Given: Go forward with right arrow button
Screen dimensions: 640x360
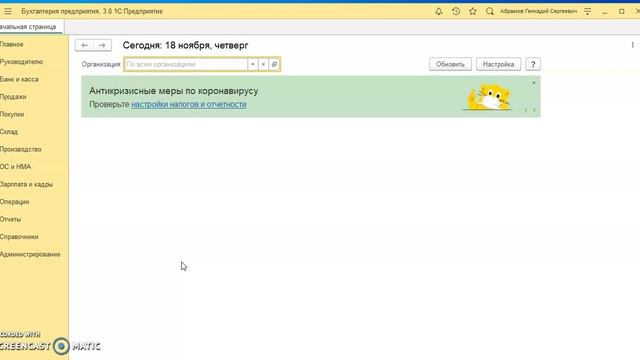Looking at the screenshot, I should [102, 45].
